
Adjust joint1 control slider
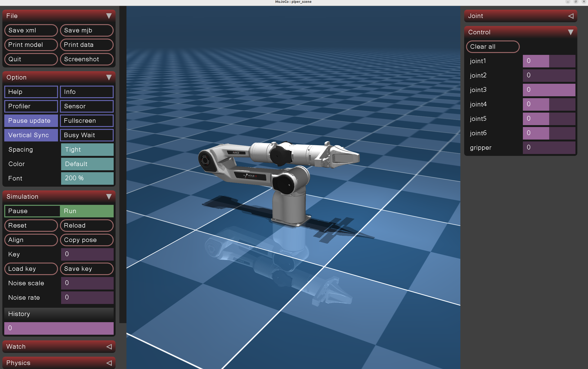pyautogui.click(x=549, y=61)
